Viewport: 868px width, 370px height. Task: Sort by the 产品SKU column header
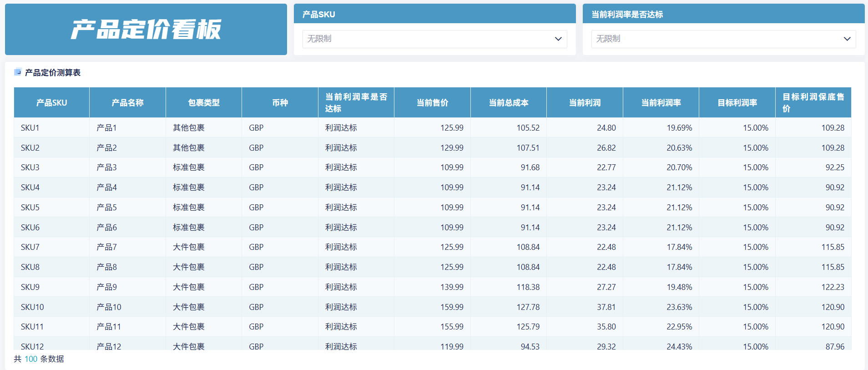[52, 103]
